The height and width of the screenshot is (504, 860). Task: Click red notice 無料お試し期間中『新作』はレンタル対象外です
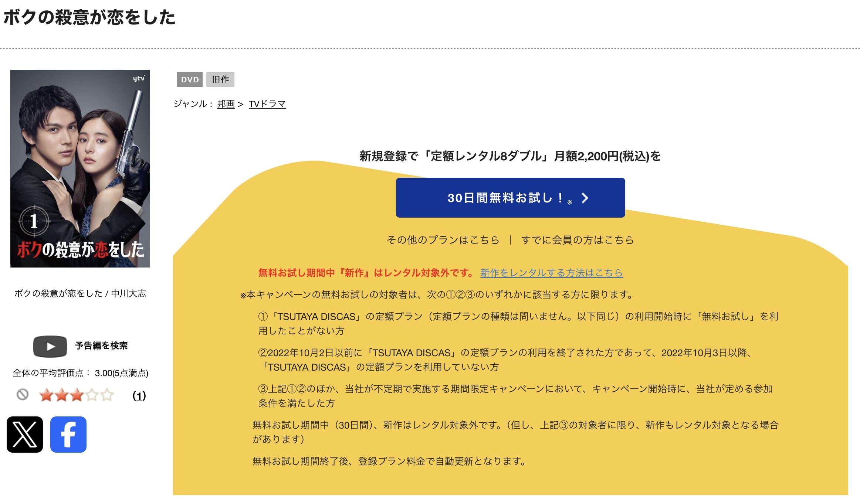(366, 273)
